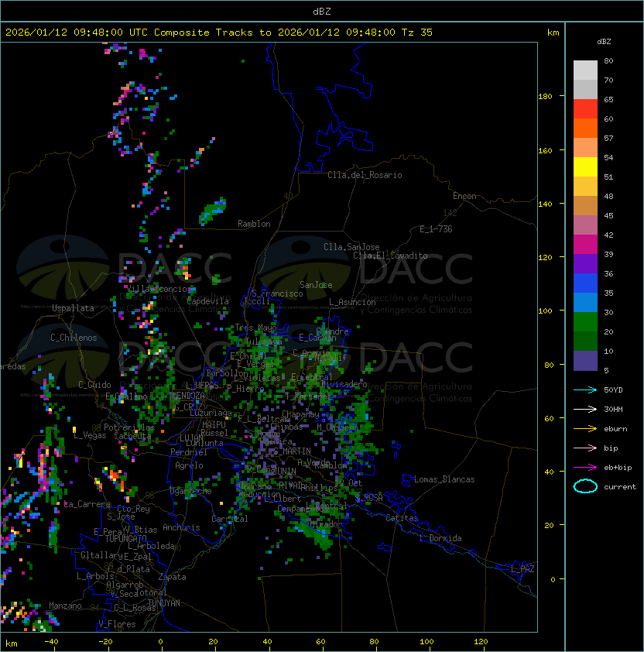
Task: Click the 120 km tick on horizontal axis
Action: coord(481,642)
